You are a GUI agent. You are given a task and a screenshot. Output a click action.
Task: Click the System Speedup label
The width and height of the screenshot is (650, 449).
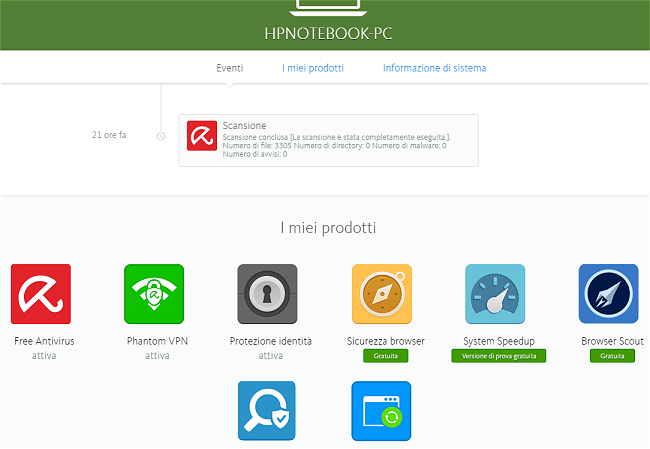pos(499,342)
